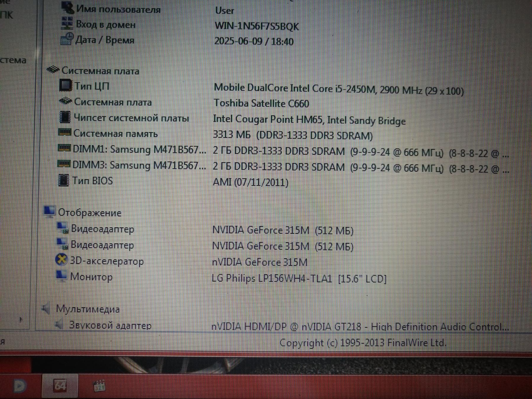Screen dimensions: 532x399
Task: Select the 3D-акселератор label
Action: tap(107, 261)
